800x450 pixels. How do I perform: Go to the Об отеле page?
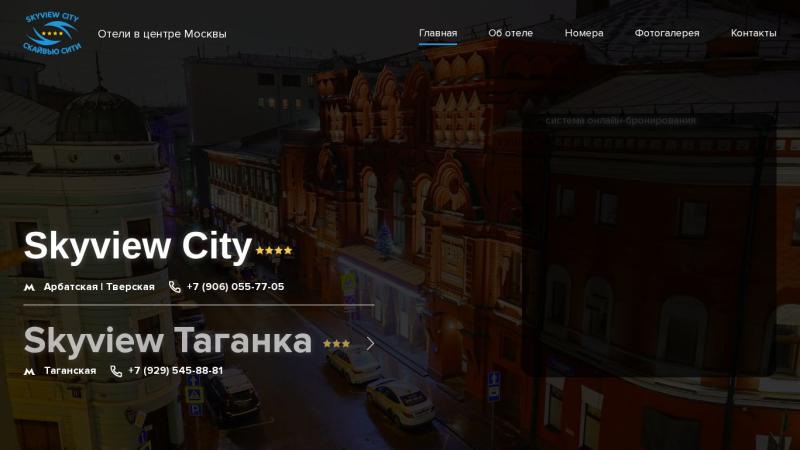[x=510, y=33]
